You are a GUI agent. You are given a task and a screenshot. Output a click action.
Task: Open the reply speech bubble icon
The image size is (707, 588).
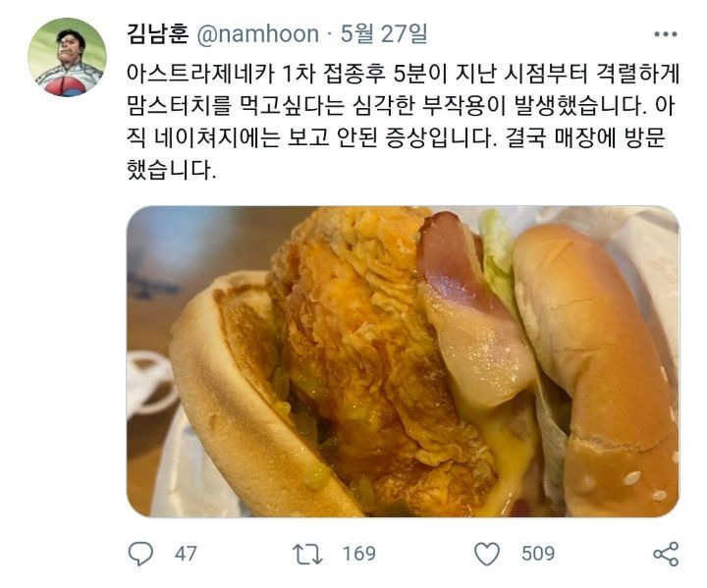pos(140,554)
